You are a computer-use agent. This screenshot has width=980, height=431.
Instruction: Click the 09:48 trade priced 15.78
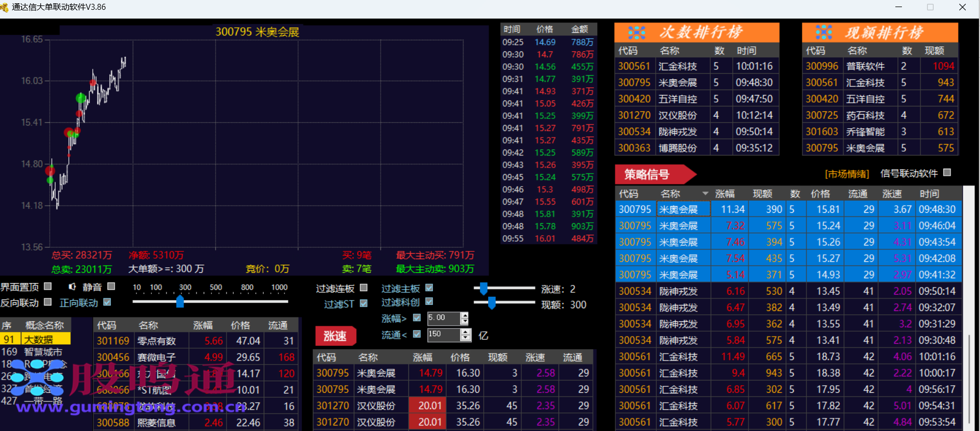tap(548, 226)
